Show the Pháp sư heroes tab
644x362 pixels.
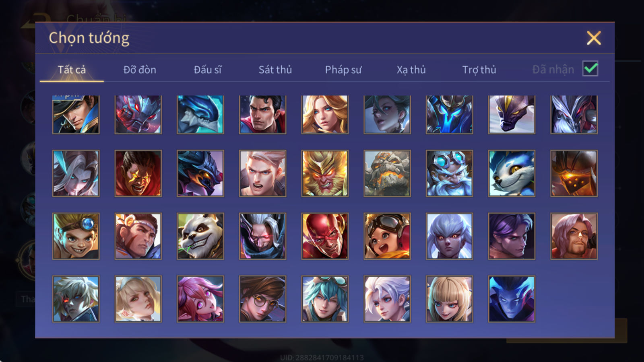(343, 70)
